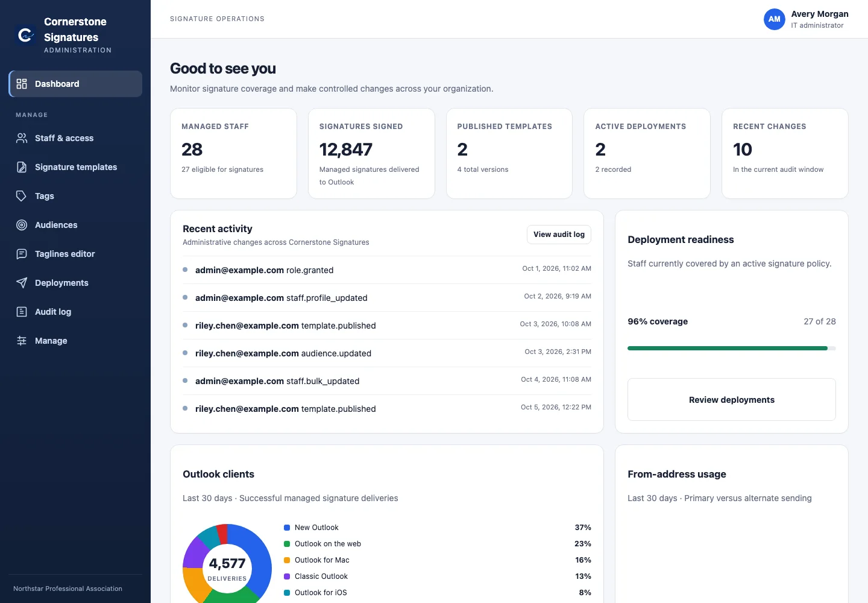Screen dimensions: 868x603
Task: Click the Signature templates document icon
Action: click(22, 167)
